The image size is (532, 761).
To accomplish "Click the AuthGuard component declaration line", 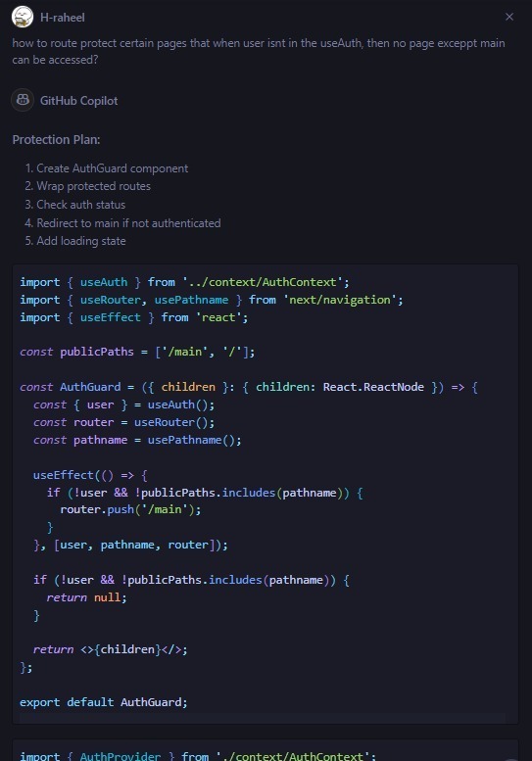I will point(249,387).
